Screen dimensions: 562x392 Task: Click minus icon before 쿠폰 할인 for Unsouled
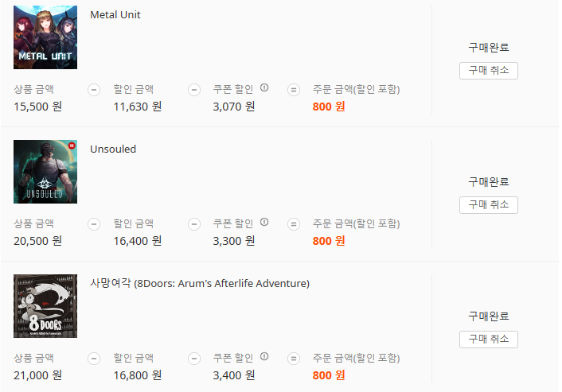pos(193,223)
